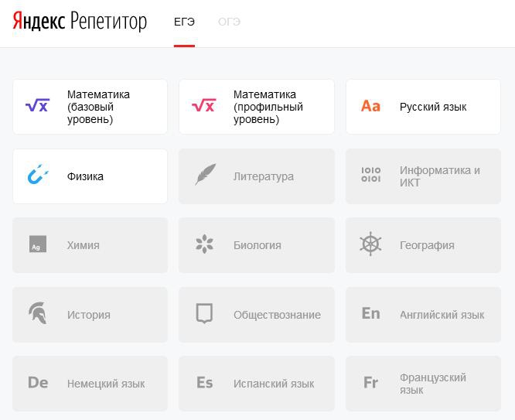The width and height of the screenshot is (515, 420).
Task: Click the ship wheel Geography icon
Action: (371, 244)
